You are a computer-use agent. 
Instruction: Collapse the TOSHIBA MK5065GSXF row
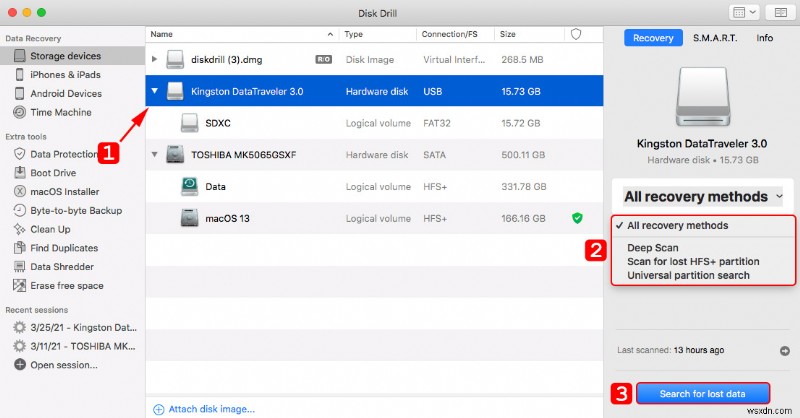(155, 154)
